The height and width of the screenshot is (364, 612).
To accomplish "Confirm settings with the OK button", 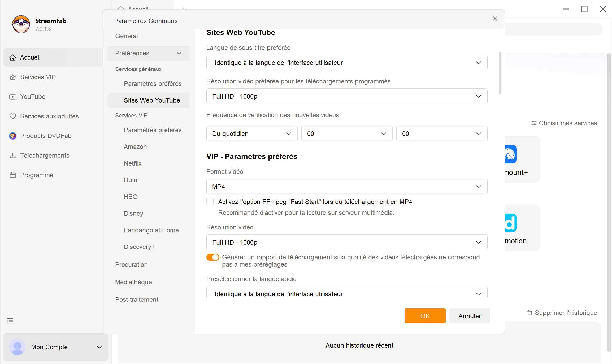I will coord(425,316).
